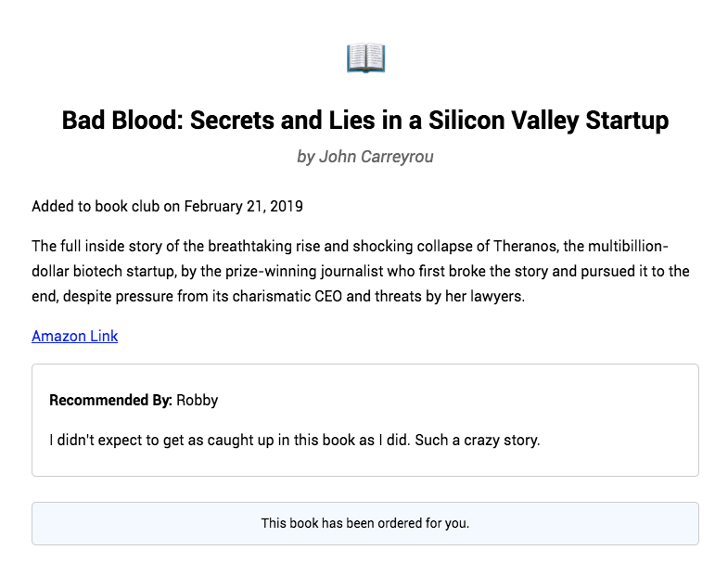Click the 'Recommended By:' label
Image resolution: width=728 pixels, height=563 pixels.
pyautogui.click(x=110, y=400)
